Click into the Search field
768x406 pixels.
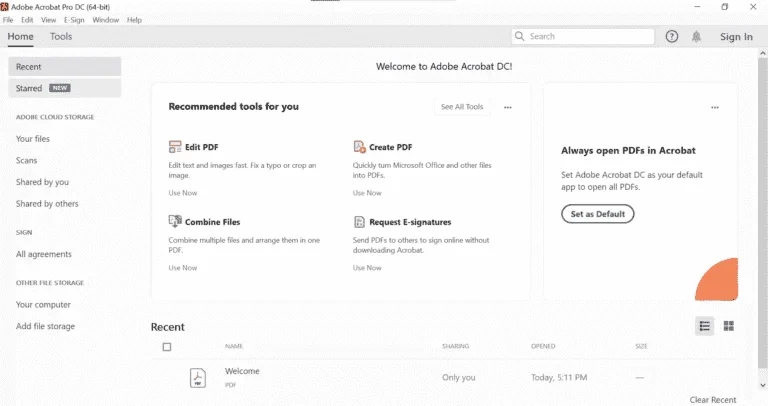(x=583, y=36)
